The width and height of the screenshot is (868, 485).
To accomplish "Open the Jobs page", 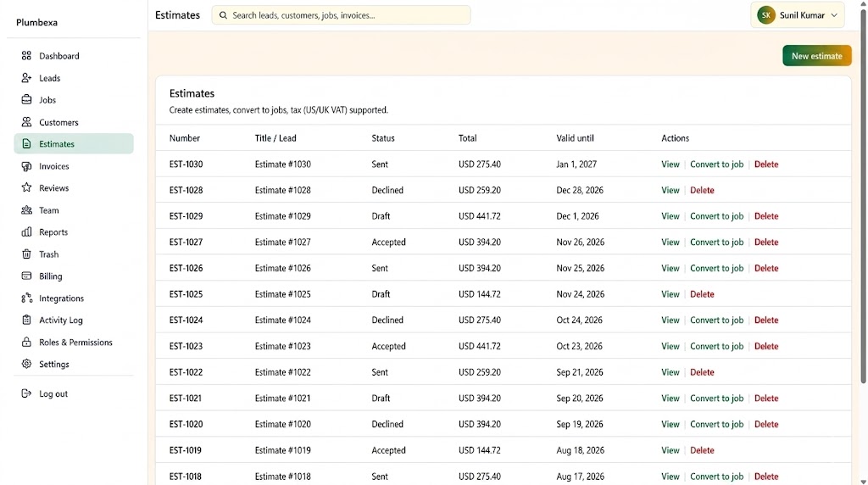I will 74,100.
